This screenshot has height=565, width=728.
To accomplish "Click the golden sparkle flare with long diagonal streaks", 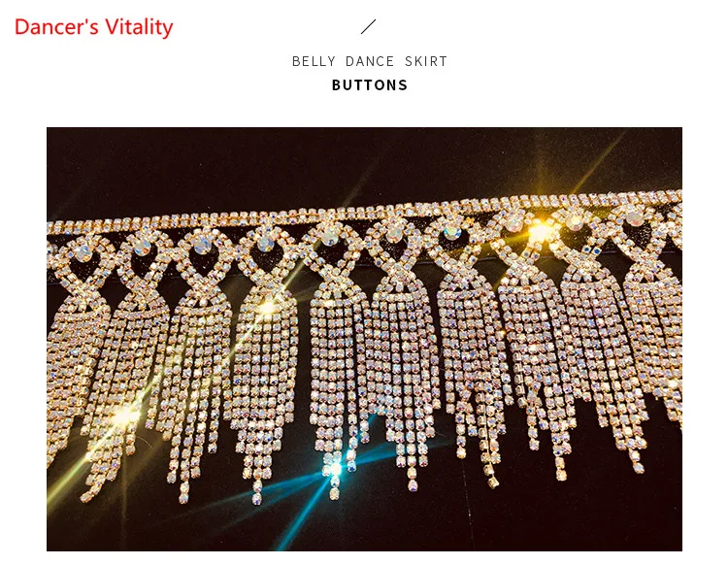I will point(123,416).
